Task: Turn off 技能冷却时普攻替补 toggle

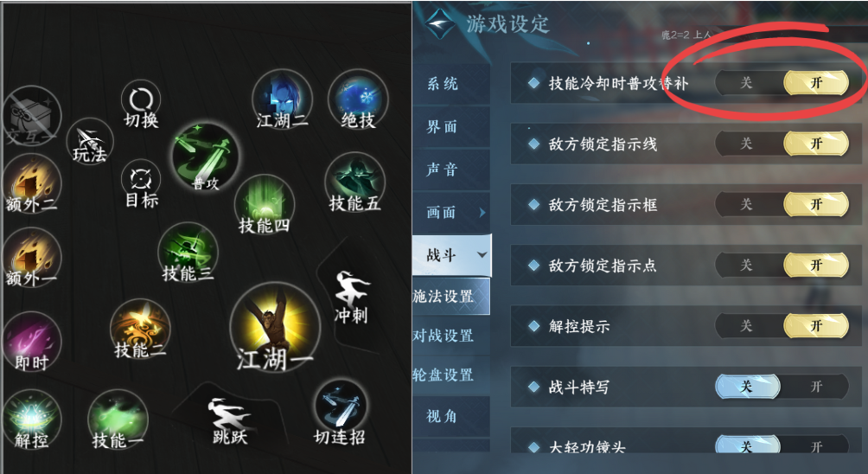Action: point(746,83)
